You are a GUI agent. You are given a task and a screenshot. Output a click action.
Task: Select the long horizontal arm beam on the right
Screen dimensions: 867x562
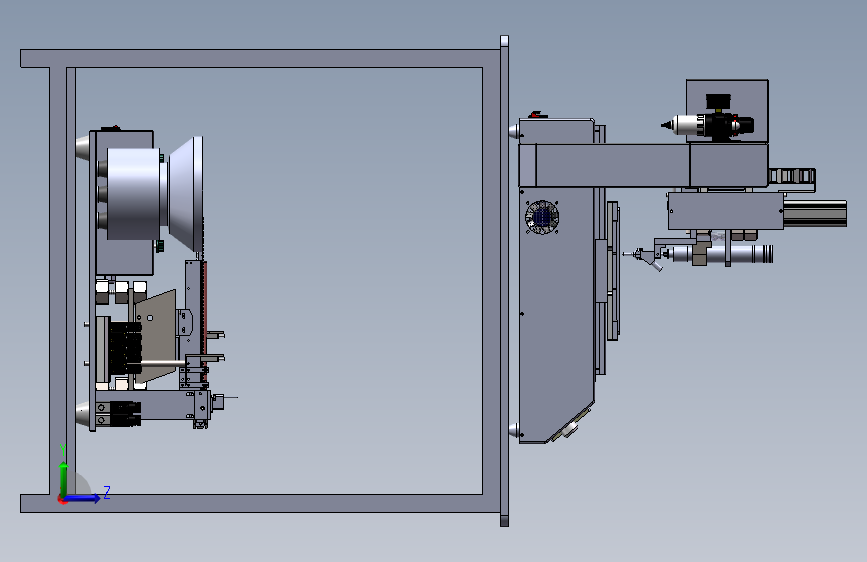[613, 165]
